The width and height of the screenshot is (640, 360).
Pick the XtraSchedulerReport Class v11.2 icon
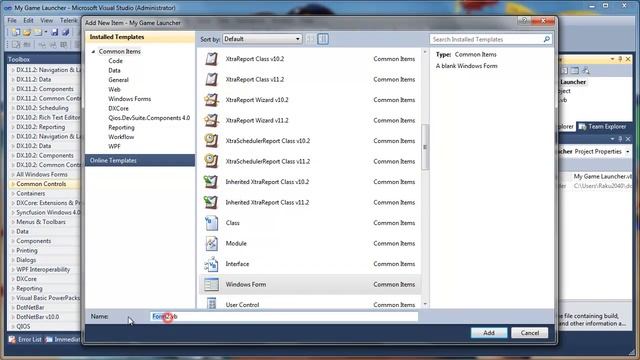pyautogui.click(x=211, y=161)
